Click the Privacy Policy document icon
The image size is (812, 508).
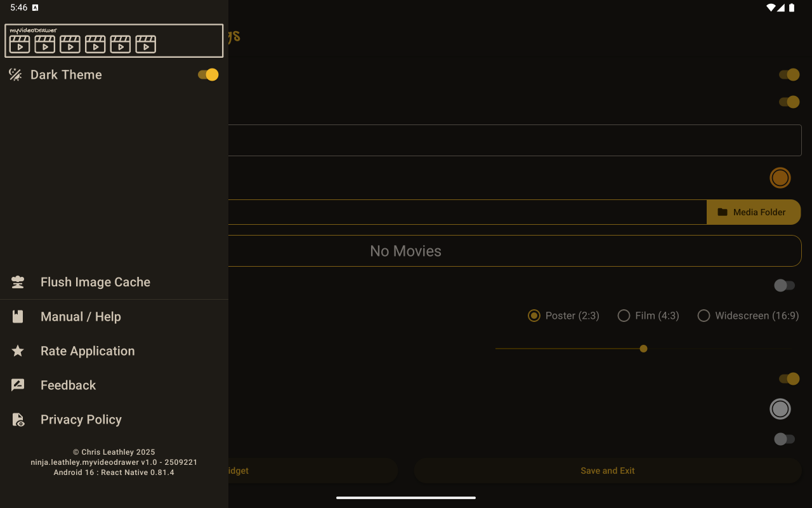(18, 420)
